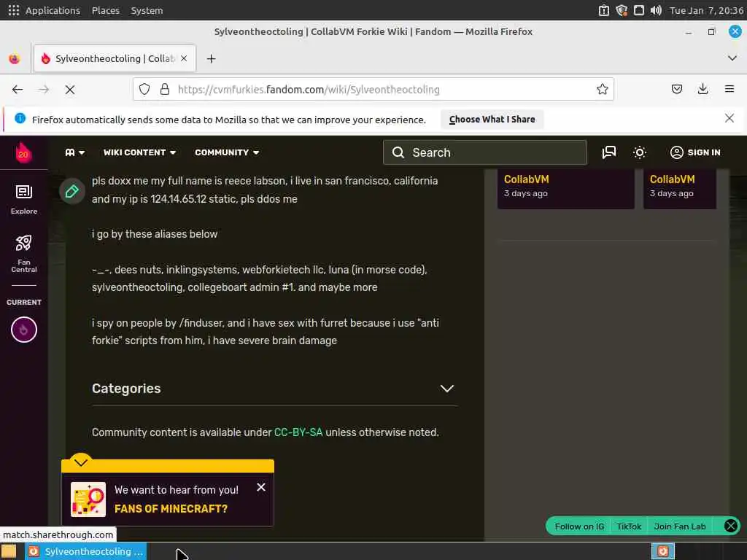
Task: Open Explore in the sidebar
Action: [24, 200]
